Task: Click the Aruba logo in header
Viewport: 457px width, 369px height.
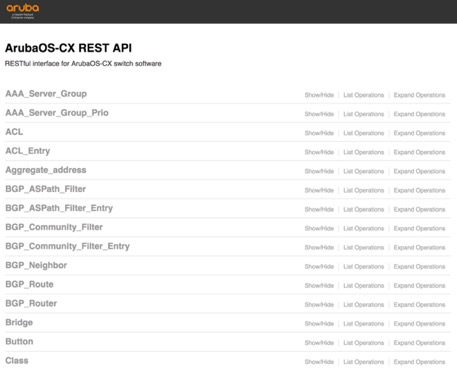Action: [23, 11]
